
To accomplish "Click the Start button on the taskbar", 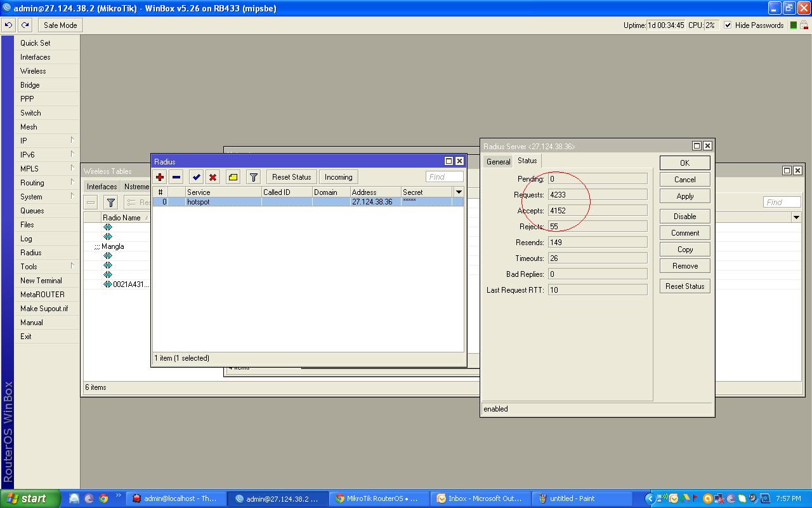I will coord(30,498).
